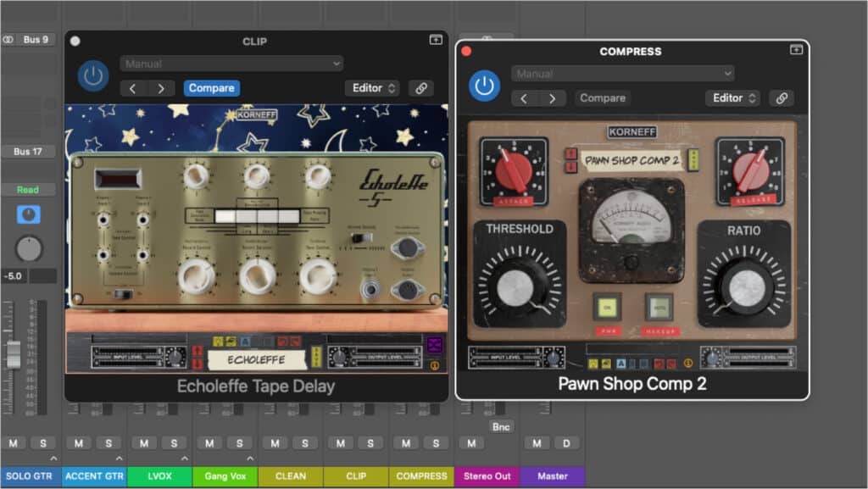Click the pan knob on the SOLO GTR strip

(29, 249)
